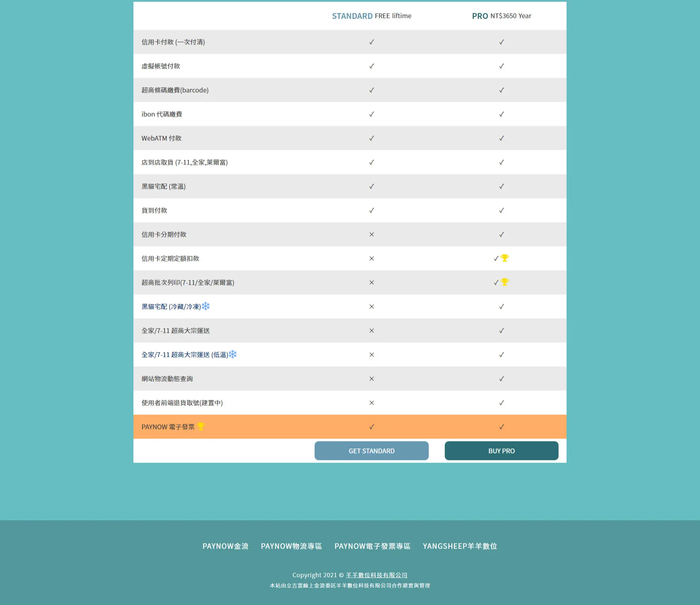Click STANDARD cross for 全家/7-11 超商大宗運送 room-temperature row

(x=372, y=331)
